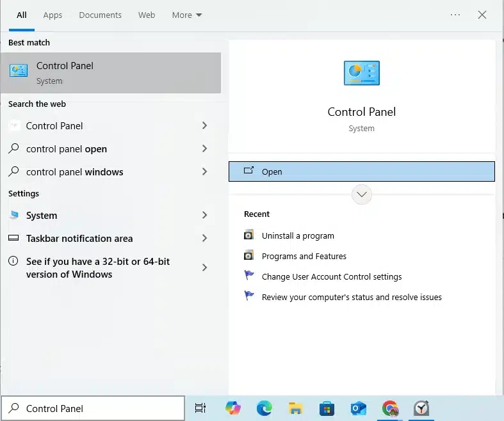Open the More filter dropdown
This screenshot has height=421, width=504.
186,15
